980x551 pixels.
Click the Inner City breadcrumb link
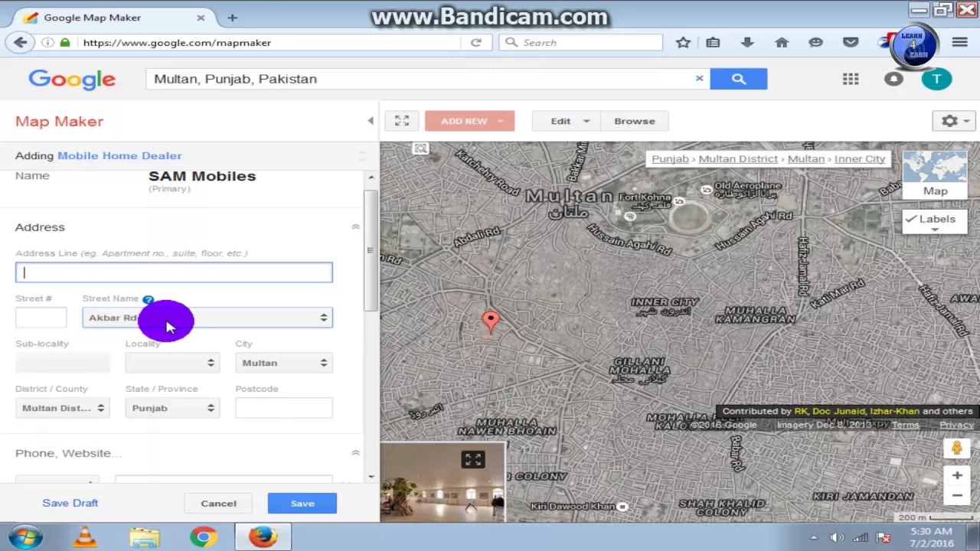(x=860, y=159)
